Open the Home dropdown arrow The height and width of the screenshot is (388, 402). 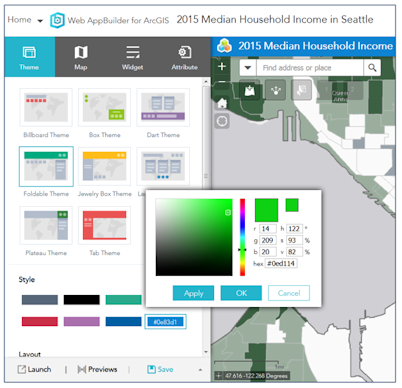click(x=40, y=21)
